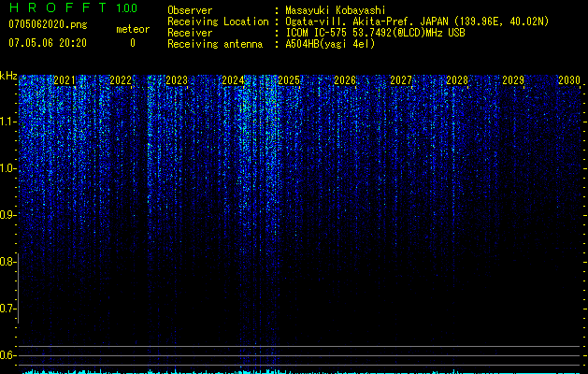Click the 2025 time marker
Viewport: 588px width, 374px height.
289,80
